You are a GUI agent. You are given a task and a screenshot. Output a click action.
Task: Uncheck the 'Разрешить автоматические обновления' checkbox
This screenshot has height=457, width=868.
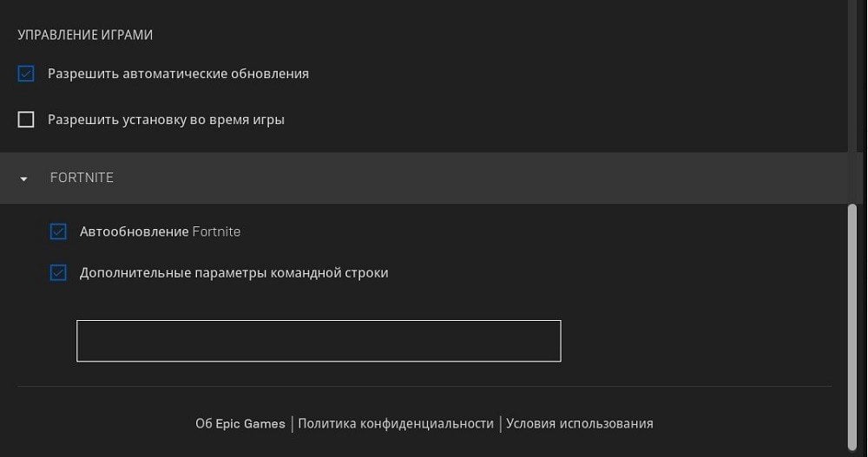pyautogui.click(x=26, y=74)
